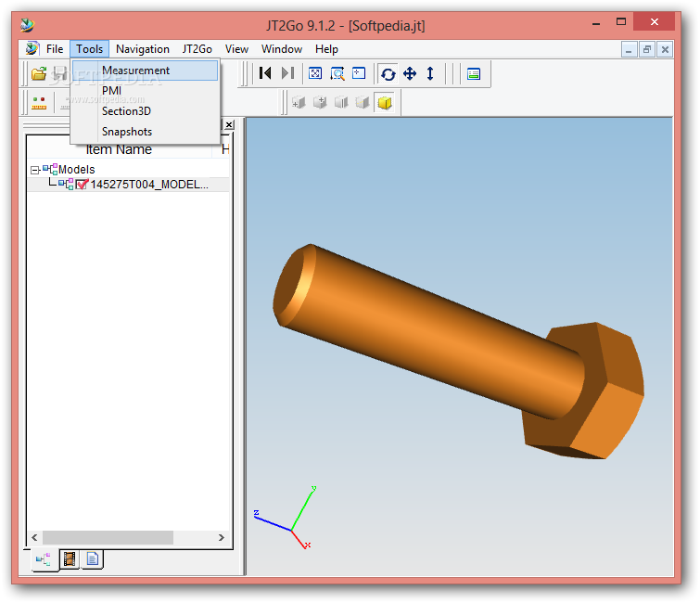Close the left assembly panel
Screen dimensions: 700x603
(229, 124)
